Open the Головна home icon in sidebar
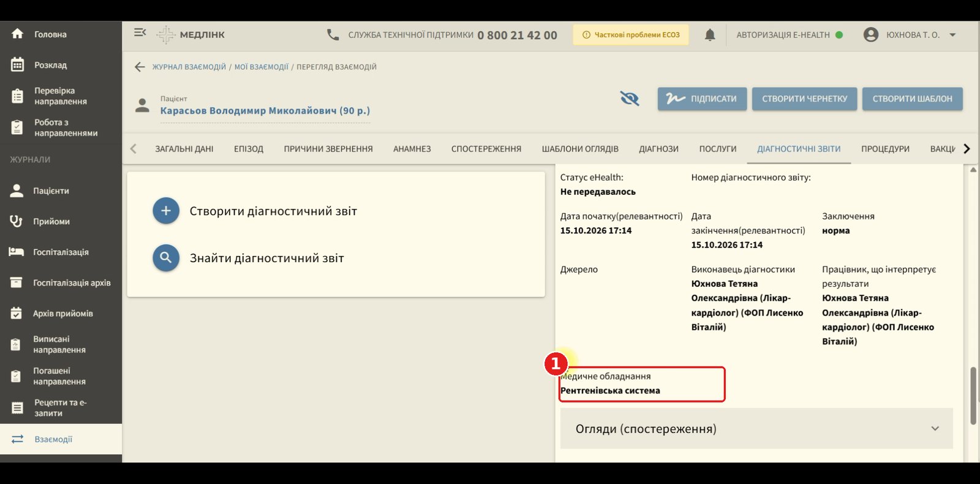The width and height of the screenshot is (980, 484). pyautogui.click(x=17, y=34)
